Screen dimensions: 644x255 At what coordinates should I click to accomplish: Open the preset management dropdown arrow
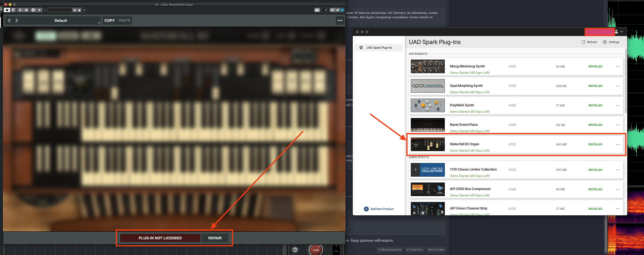[84, 10]
